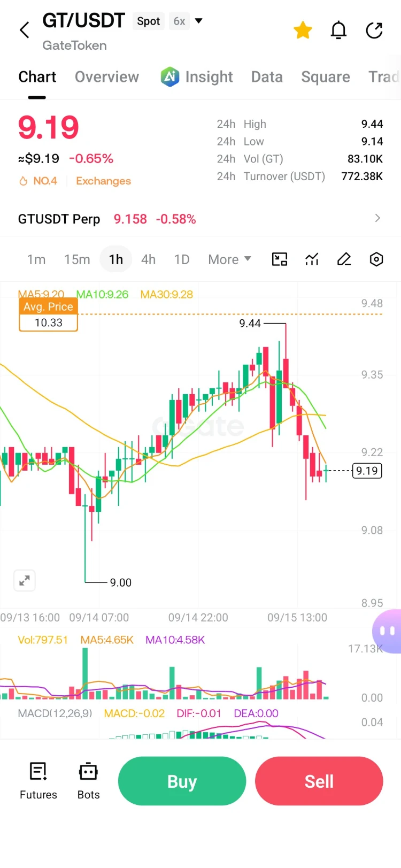Toggle the favorite star icon

coord(303,30)
